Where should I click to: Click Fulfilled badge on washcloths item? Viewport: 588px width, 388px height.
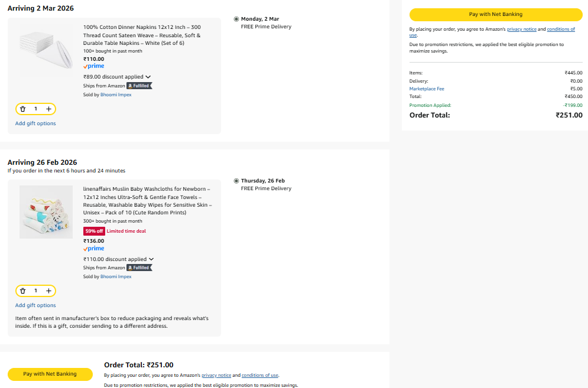point(139,268)
